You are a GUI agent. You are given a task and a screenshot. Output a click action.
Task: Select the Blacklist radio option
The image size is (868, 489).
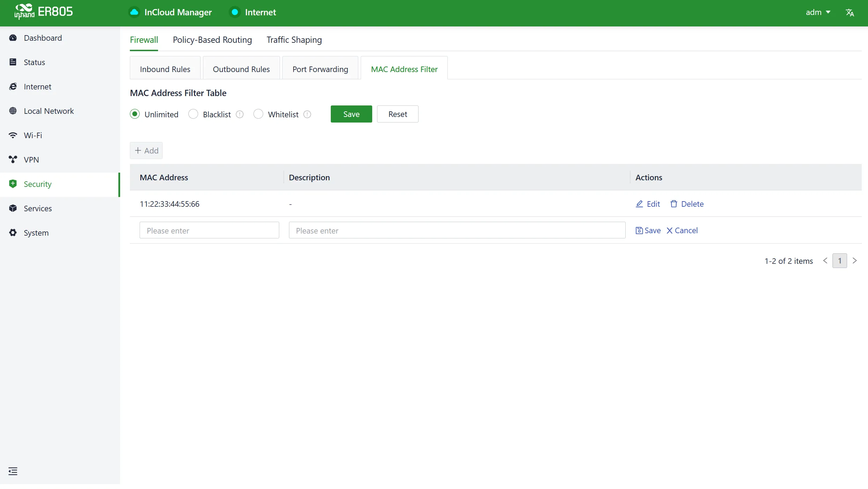193,114
